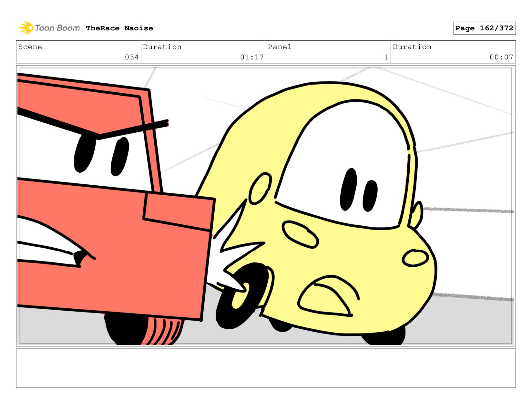Click the panel number '1'

tap(386, 57)
